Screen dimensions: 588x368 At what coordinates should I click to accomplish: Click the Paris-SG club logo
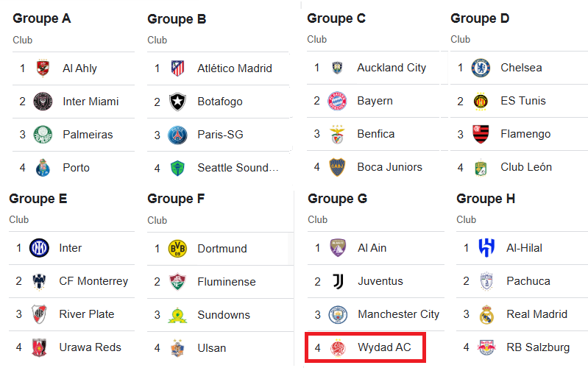177,135
